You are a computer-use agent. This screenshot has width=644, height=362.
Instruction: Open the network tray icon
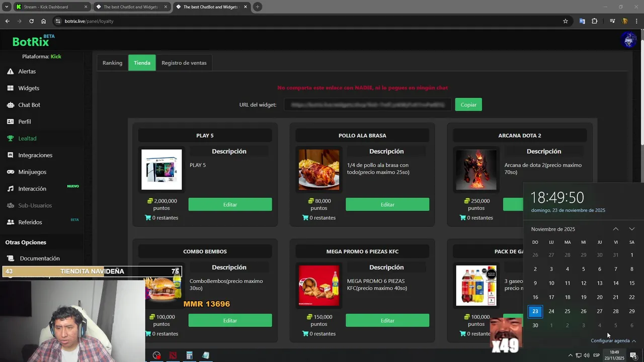[579, 355]
